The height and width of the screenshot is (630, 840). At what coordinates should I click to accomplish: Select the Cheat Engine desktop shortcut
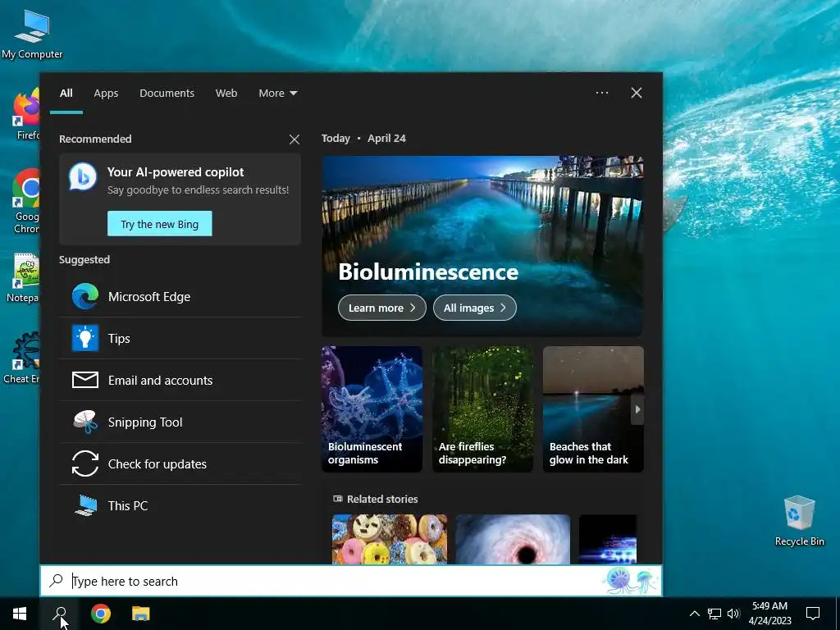[x=21, y=358]
